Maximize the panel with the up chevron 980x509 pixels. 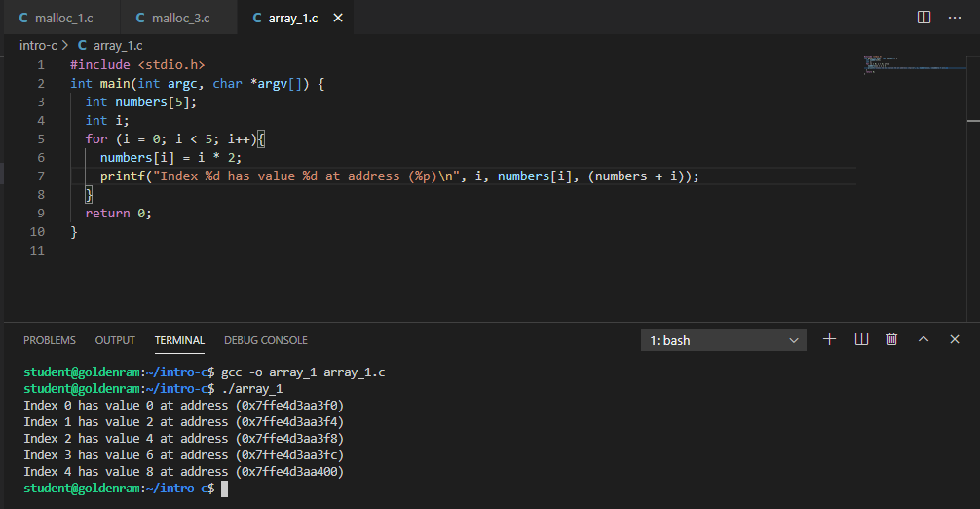pos(923,339)
